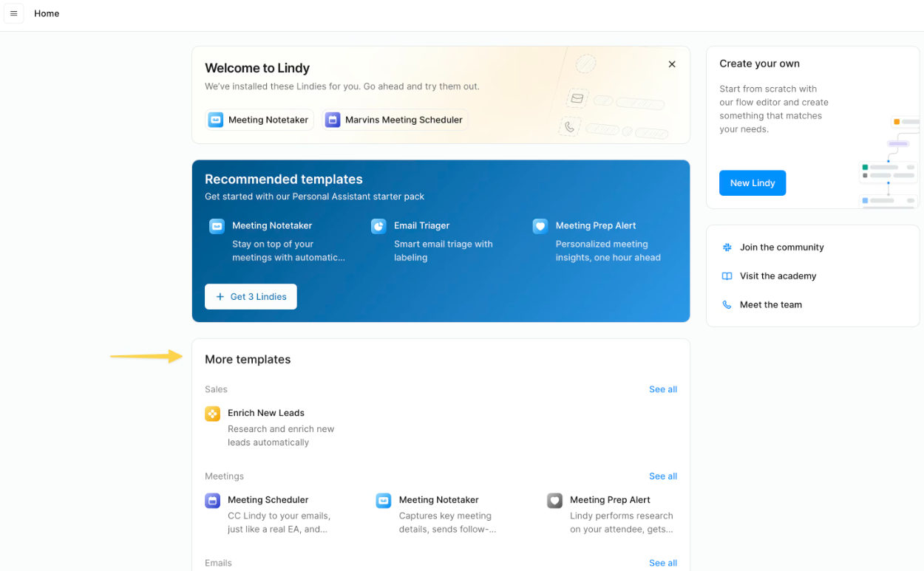Click the Emails category label
This screenshot has height=571, width=924.
point(218,563)
